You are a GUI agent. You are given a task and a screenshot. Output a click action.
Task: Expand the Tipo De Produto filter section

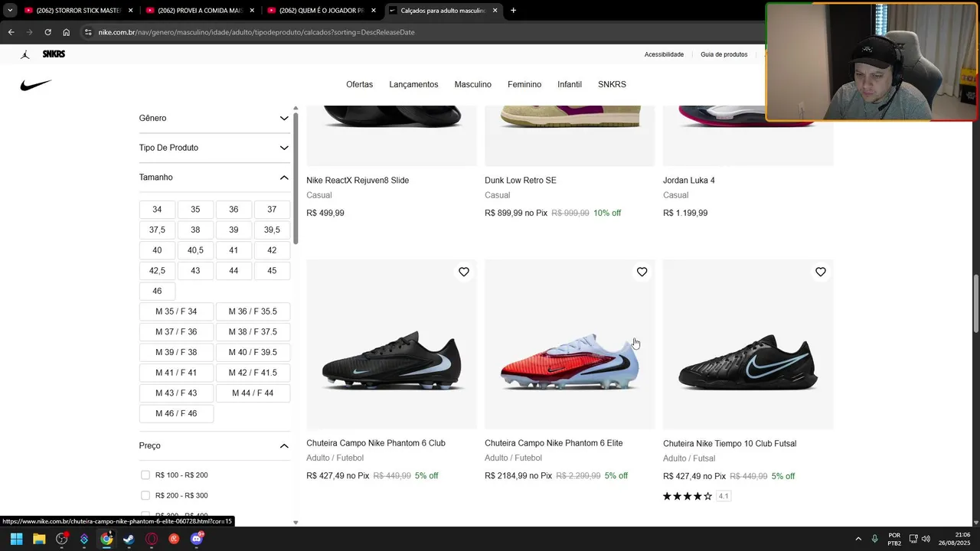214,148
